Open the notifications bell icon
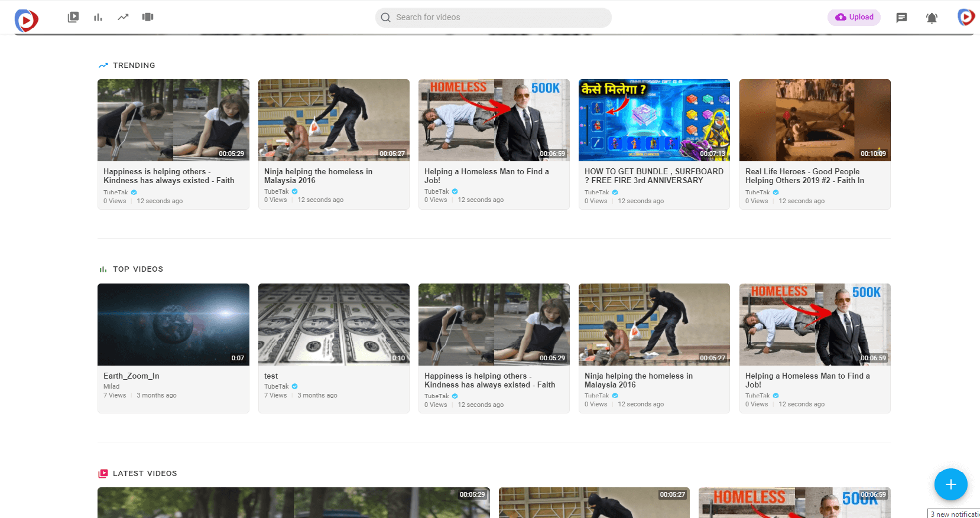Viewport: 980px width, 518px height. [932, 18]
